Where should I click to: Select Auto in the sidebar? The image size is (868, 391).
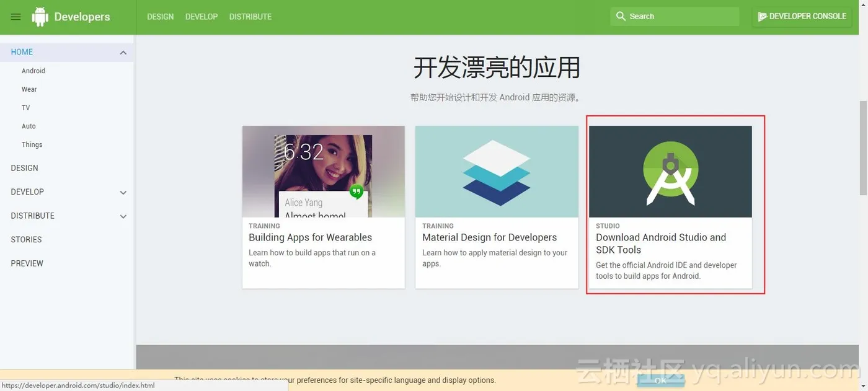(x=29, y=126)
